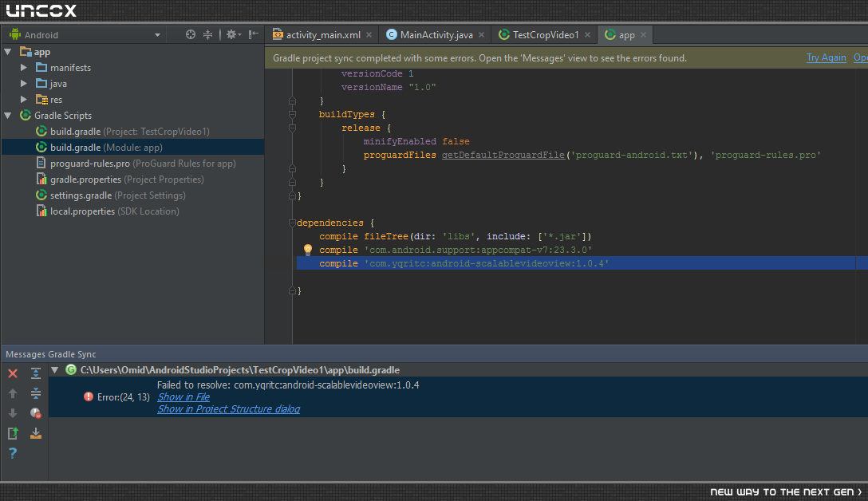
Task: Open build.gradle (Project: TestCropVideo1)
Action: click(x=133, y=131)
